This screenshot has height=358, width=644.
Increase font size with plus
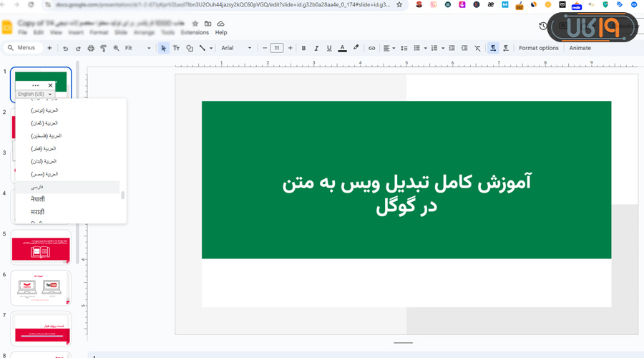(x=290, y=48)
